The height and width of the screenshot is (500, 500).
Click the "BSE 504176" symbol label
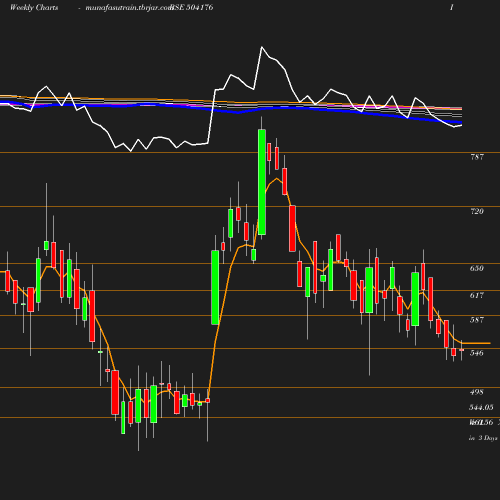(x=192, y=7)
